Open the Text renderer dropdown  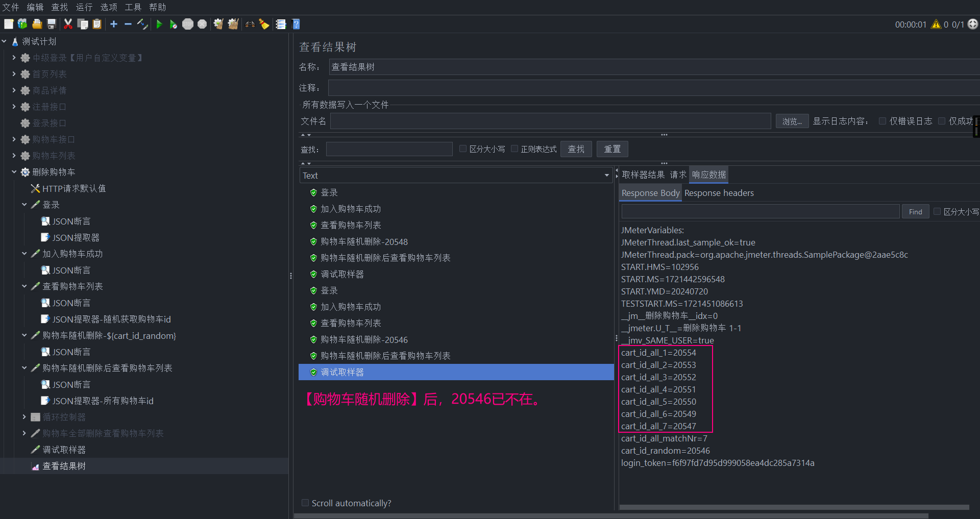tap(455, 175)
